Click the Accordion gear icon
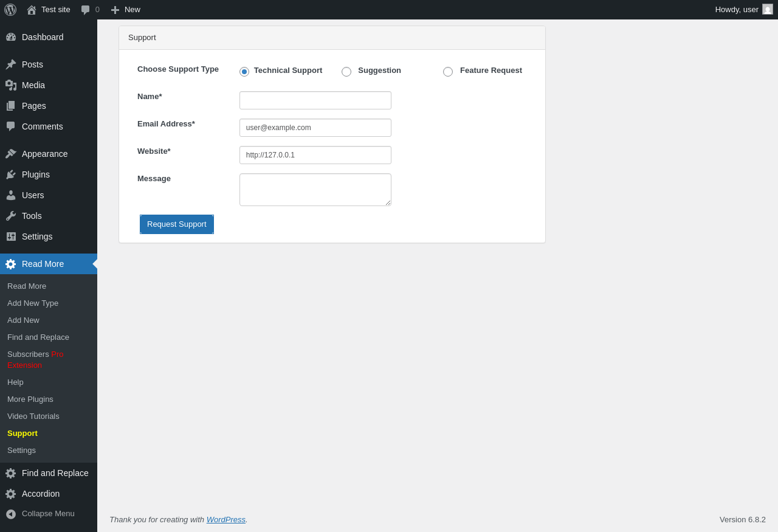 11,494
